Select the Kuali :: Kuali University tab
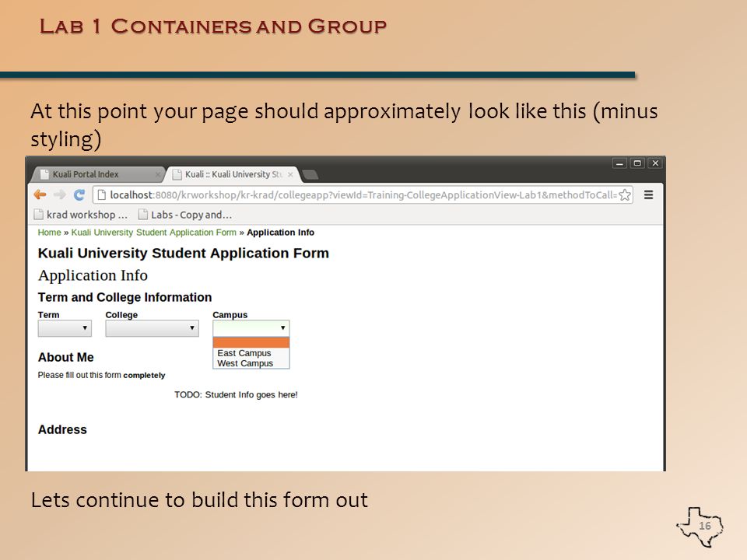This screenshot has width=747, height=560. [x=233, y=174]
